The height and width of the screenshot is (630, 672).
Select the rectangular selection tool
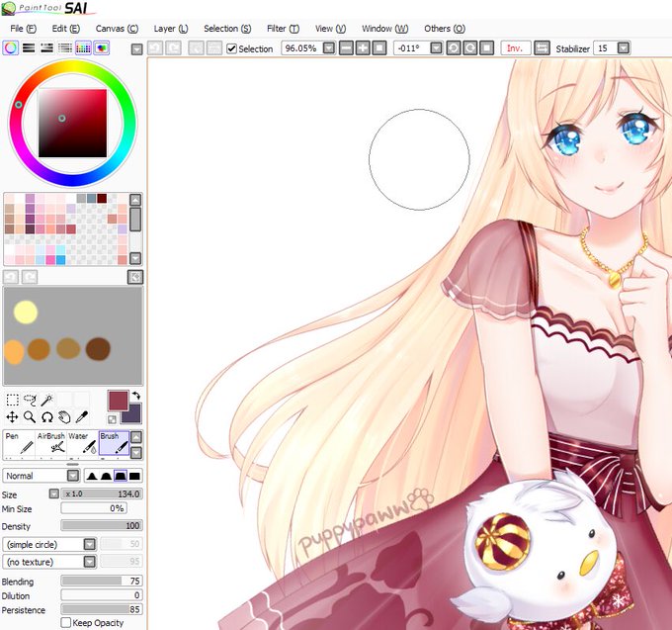click(13, 400)
